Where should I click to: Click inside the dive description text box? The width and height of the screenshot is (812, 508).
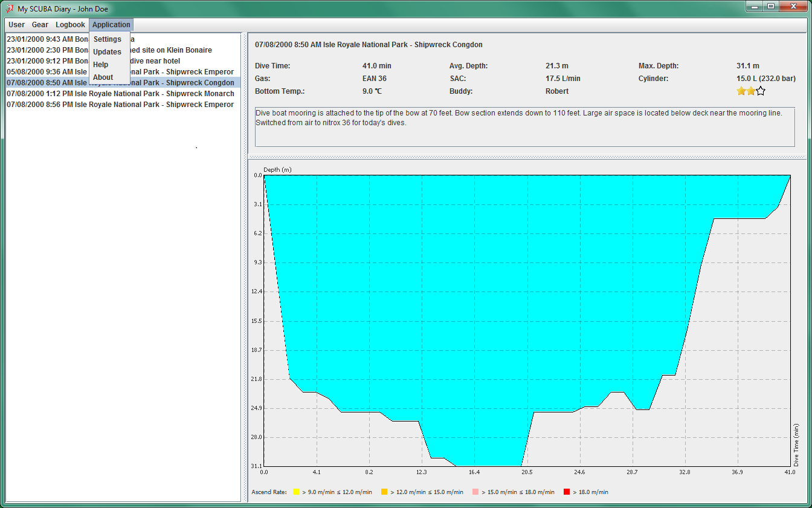click(x=524, y=133)
